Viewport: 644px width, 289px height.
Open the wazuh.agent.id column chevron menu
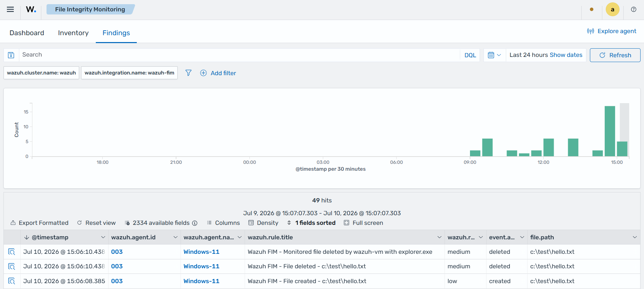[x=175, y=237]
